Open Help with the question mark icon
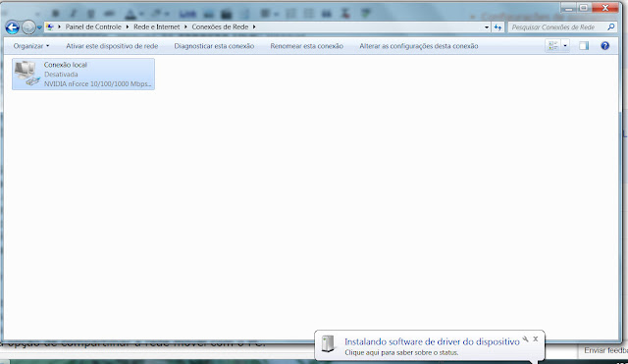 [x=604, y=46]
